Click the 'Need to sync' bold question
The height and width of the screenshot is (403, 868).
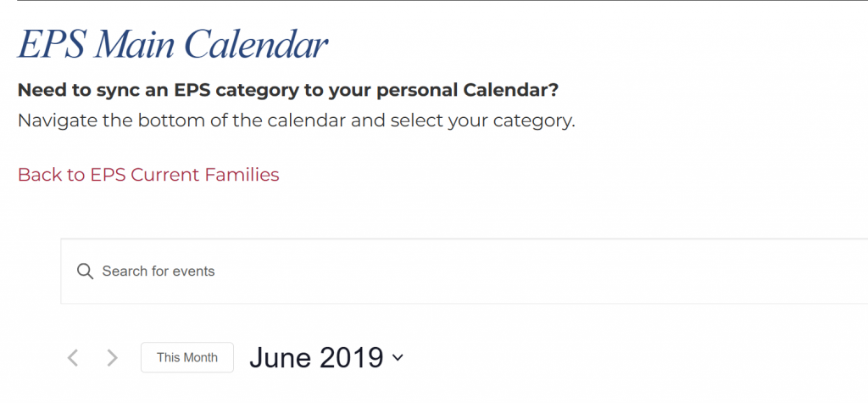(x=288, y=90)
